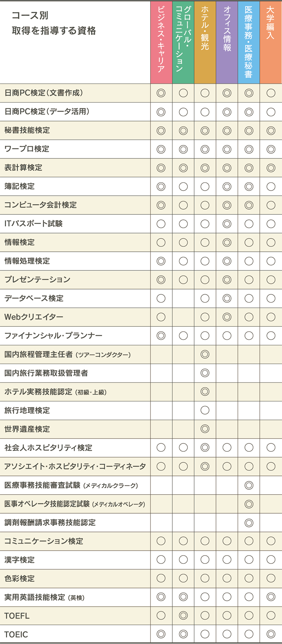Click the double circle in the 世界遺産検定 row
This screenshot has width=282, height=644.
205,429
